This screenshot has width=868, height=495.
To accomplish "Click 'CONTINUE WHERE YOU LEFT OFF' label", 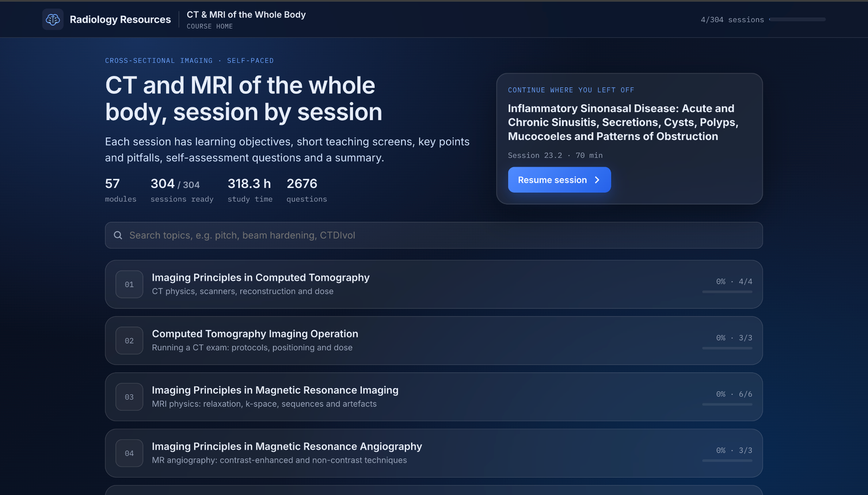I will 571,90.
